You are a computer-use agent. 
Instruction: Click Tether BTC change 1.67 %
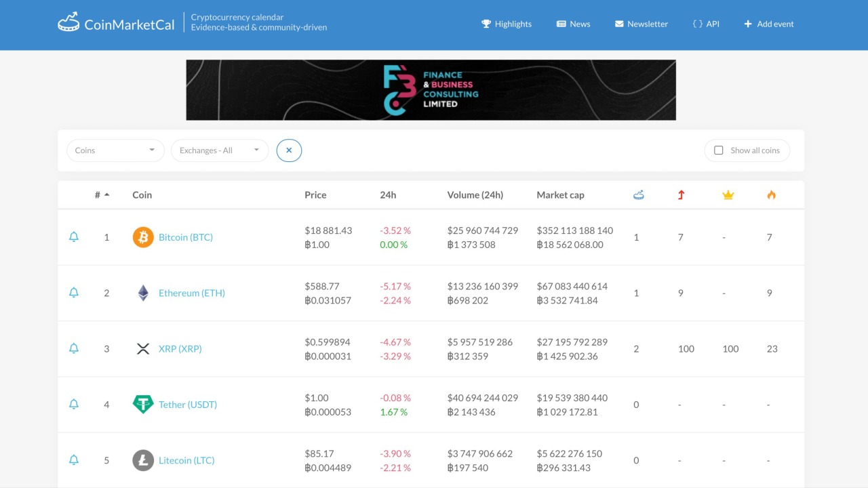[x=394, y=412]
